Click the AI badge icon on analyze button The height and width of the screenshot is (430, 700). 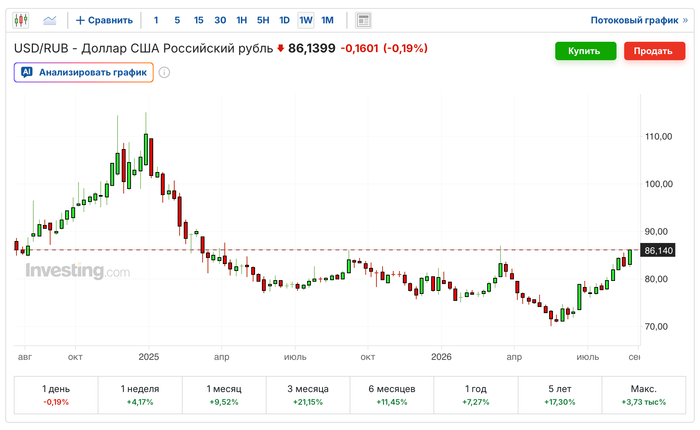click(27, 72)
